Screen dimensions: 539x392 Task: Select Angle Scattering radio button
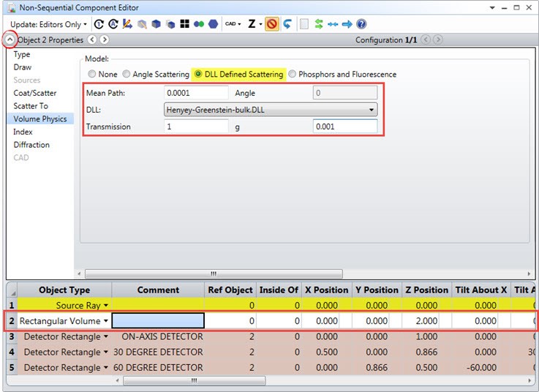(126, 74)
